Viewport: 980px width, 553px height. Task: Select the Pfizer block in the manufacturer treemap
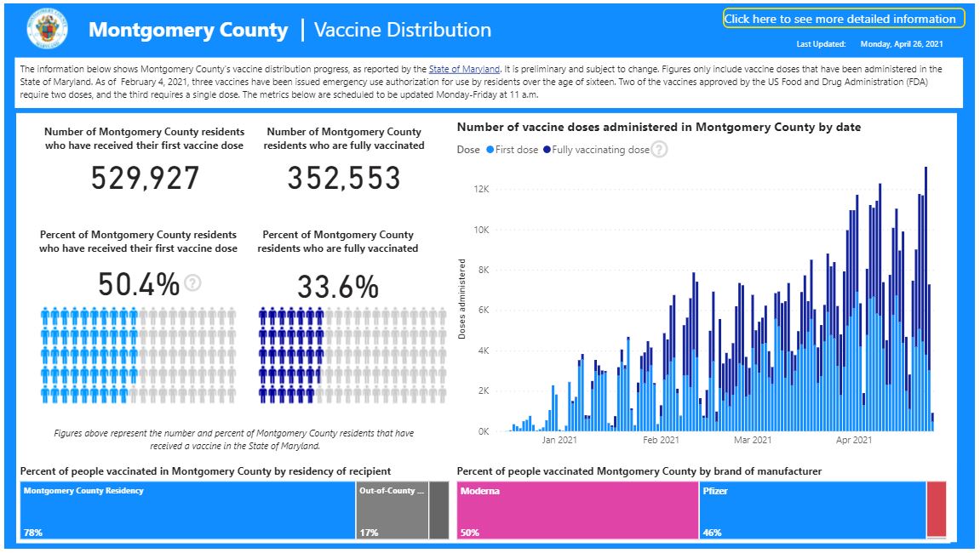click(811, 510)
